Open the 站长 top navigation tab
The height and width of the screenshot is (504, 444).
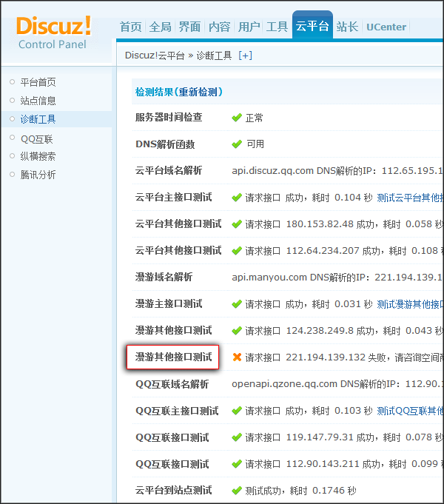coord(347,27)
